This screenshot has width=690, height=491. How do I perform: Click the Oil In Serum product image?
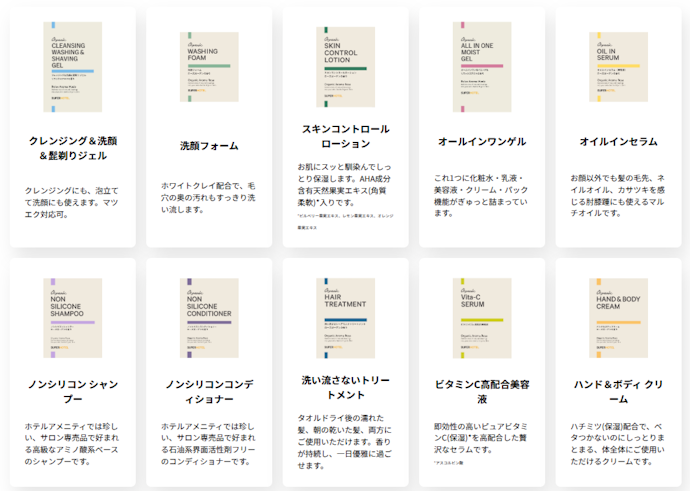[x=618, y=67]
